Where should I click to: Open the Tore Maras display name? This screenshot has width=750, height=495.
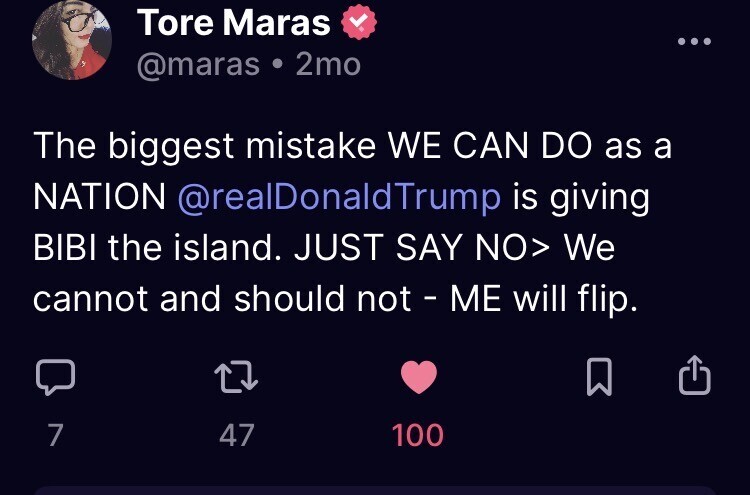(234, 22)
